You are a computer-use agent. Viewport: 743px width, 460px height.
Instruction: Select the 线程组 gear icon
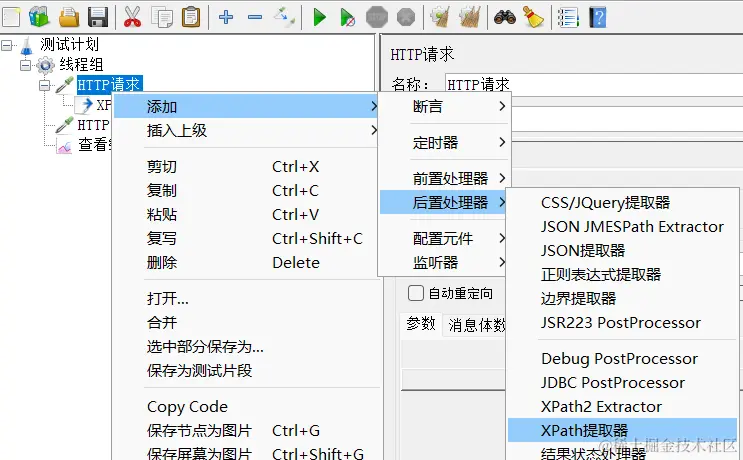tap(45, 65)
